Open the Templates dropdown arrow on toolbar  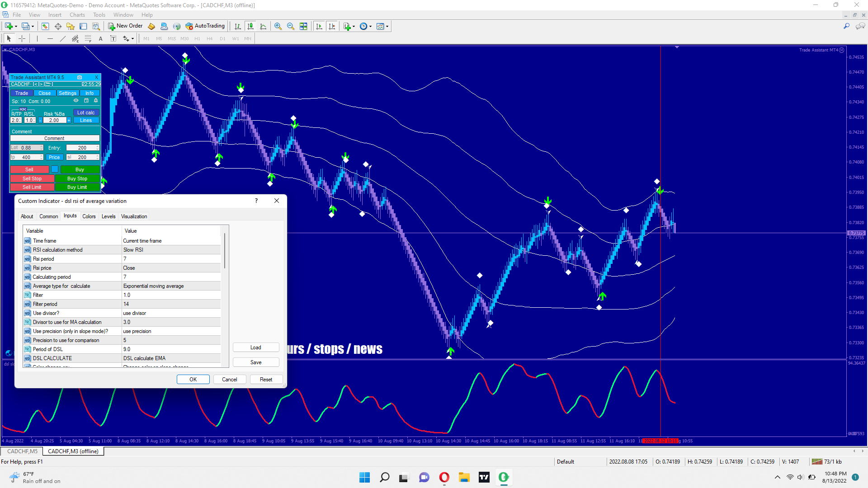[387, 26]
